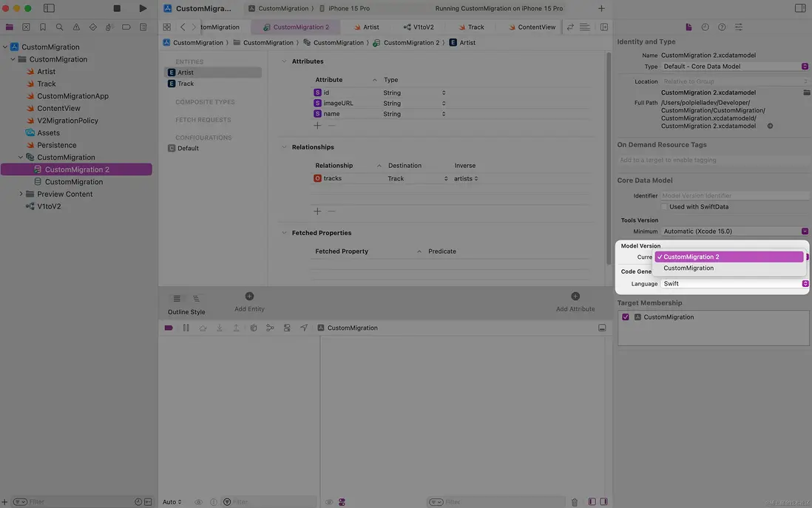Run the project with the play button
Image resolution: width=812 pixels, height=508 pixels.
tap(143, 8)
